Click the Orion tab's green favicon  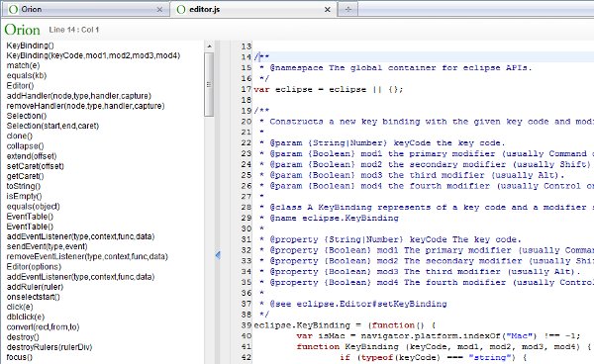[13, 10]
